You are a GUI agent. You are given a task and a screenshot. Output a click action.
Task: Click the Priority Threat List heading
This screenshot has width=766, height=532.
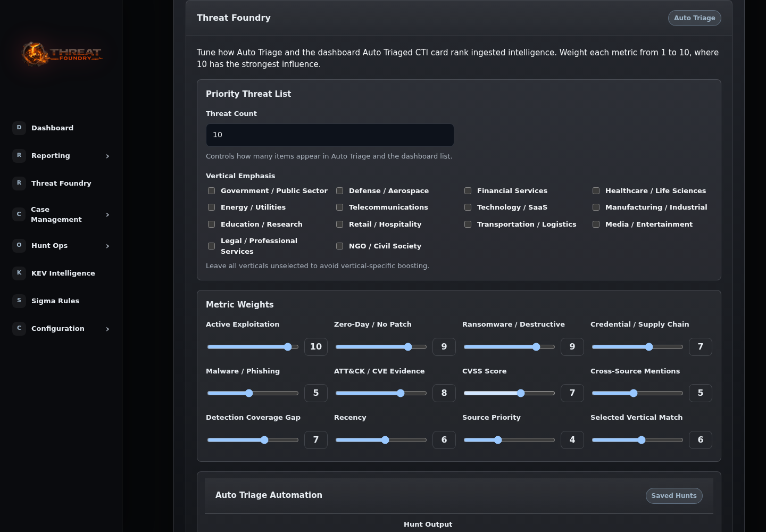(248, 94)
